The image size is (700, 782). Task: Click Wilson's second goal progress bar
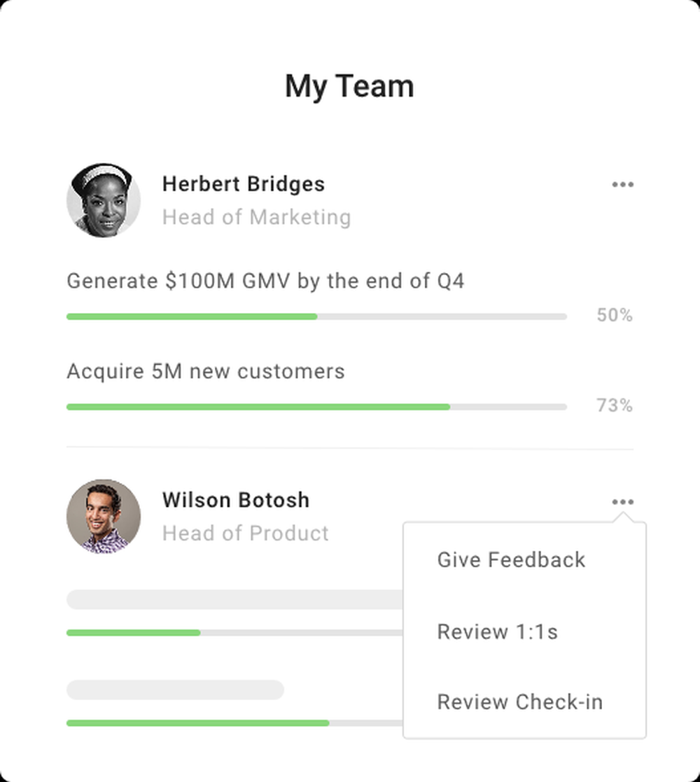[x=234, y=723]
